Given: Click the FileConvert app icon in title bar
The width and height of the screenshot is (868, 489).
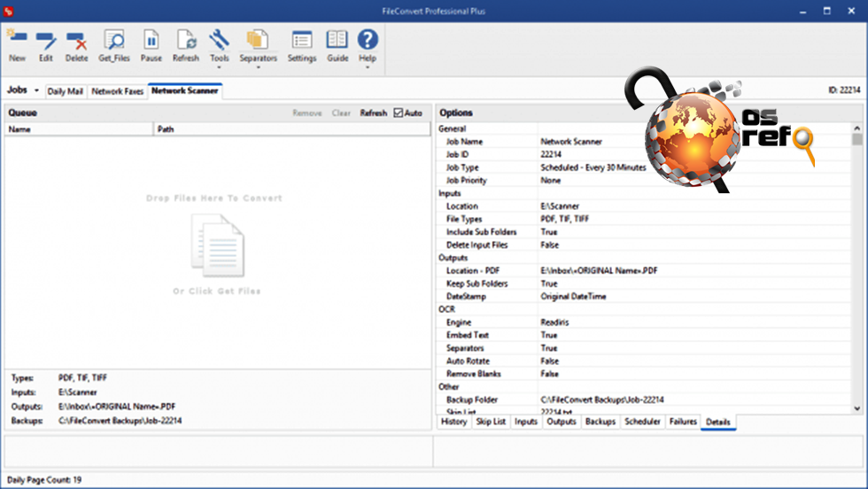Looking at the screenshot, I should (8, 12).
